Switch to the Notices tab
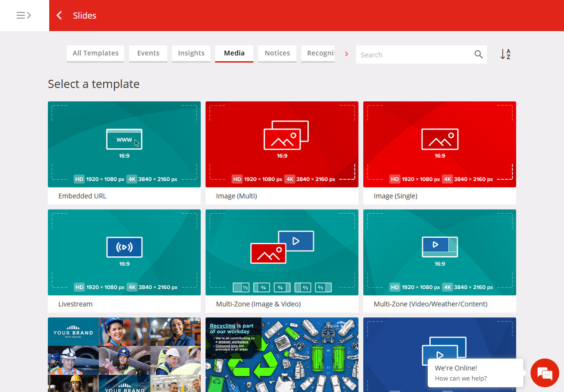Screen dimensions: 564x392 (x=277, y=53)
